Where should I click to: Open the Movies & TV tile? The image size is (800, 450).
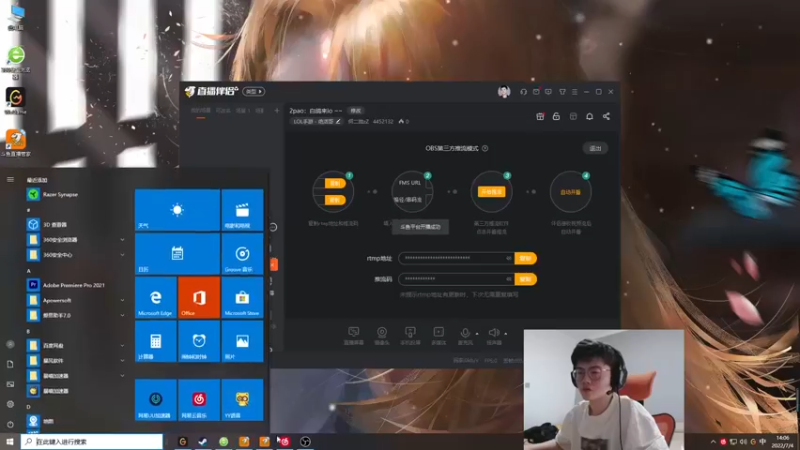coord(242,210)
